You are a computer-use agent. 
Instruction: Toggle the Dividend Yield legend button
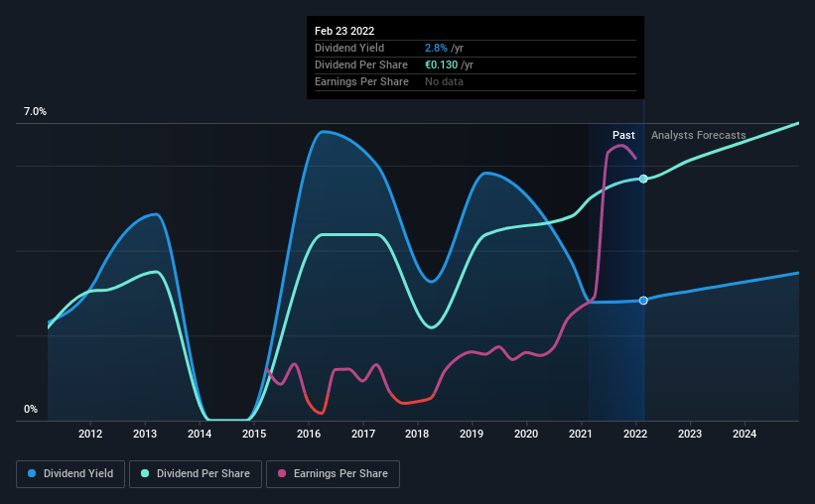click(x=70, y=474)
